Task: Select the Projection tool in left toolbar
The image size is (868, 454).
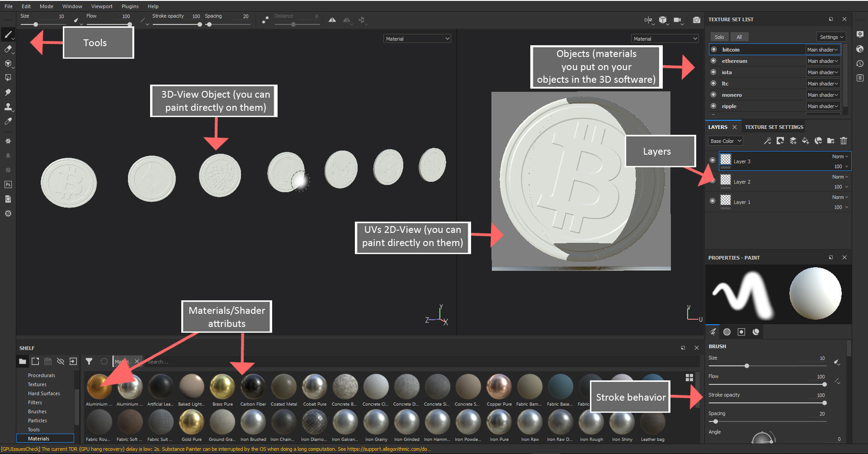Action: (x=8, y=63)
